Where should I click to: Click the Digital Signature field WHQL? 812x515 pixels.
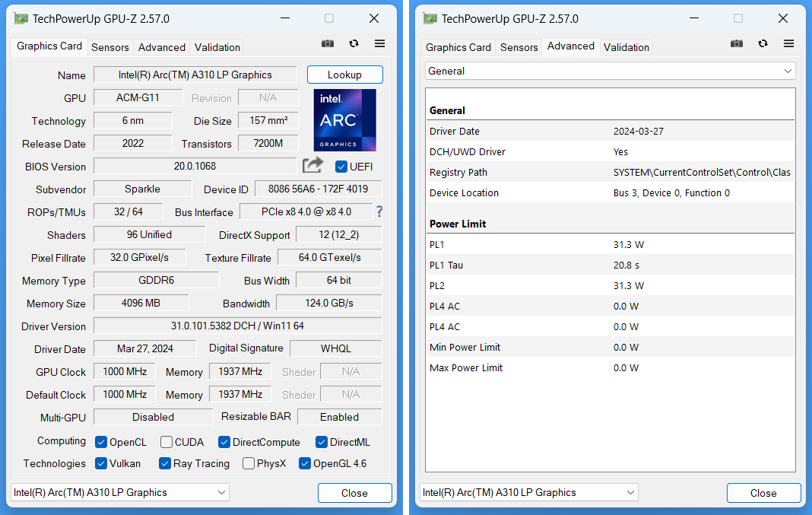point(336,348)
